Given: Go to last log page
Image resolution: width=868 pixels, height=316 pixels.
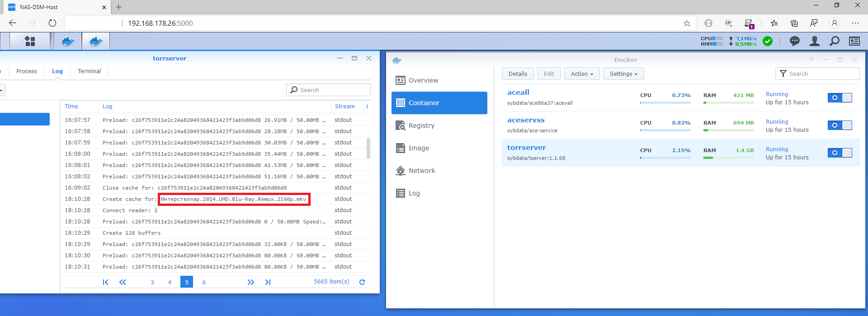Looking at the screenshot, I should tap(268, 282).
